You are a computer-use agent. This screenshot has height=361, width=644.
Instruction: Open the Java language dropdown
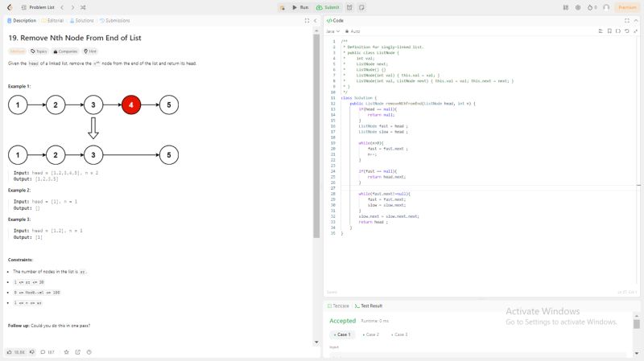pyautogui.click(x=332, y=31)
